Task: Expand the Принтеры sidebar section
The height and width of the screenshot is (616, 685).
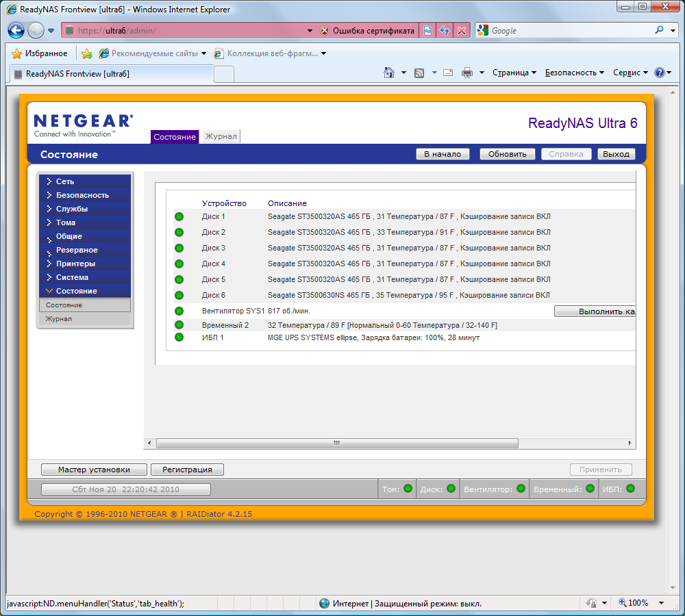Action: pos(85,264)
